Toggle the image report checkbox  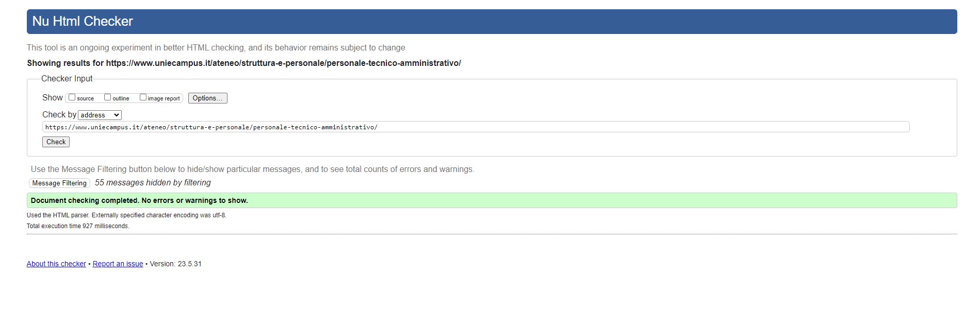[x=143, y=97]
